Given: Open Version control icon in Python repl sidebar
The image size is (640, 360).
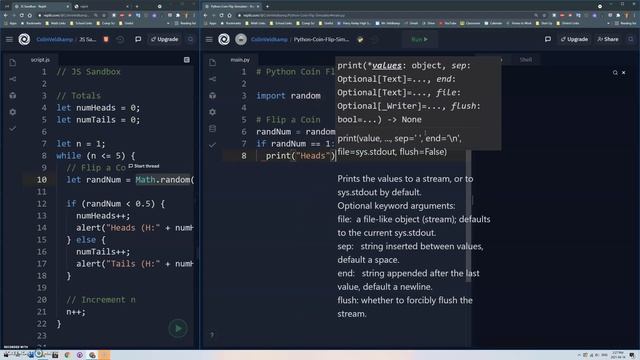Looking at the screenshot, I should coord(212,79).
